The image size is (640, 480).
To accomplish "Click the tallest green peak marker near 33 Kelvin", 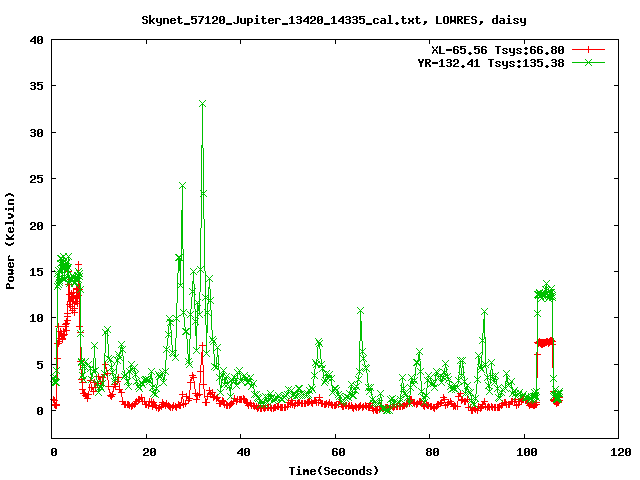I will [202, 104].
